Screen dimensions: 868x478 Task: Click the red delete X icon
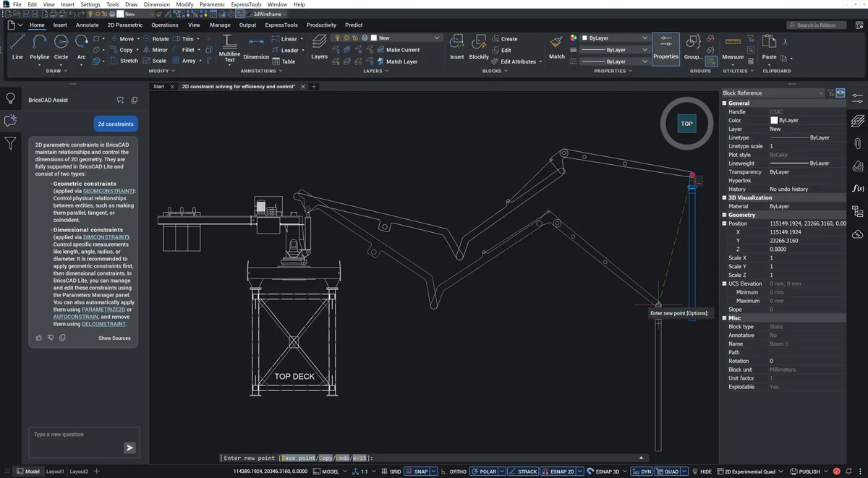click(210, 39)
